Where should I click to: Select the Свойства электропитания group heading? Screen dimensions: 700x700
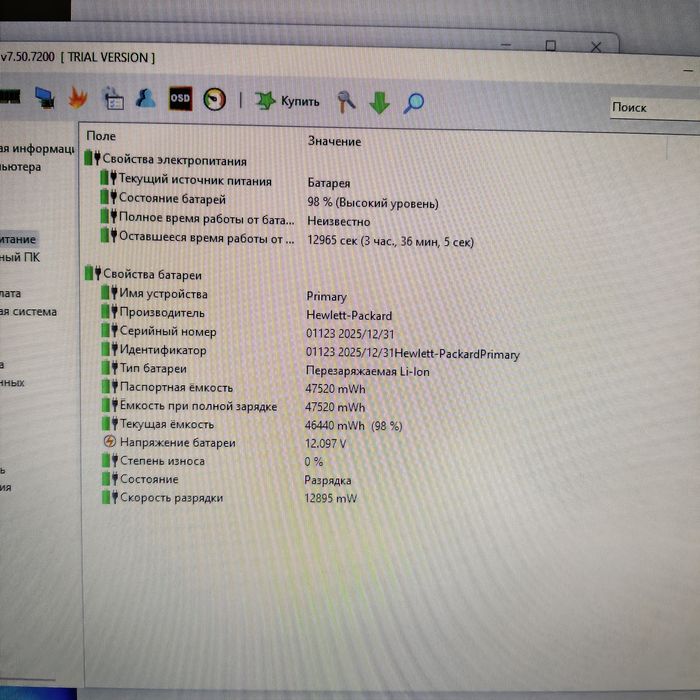(x=175, y=160)
